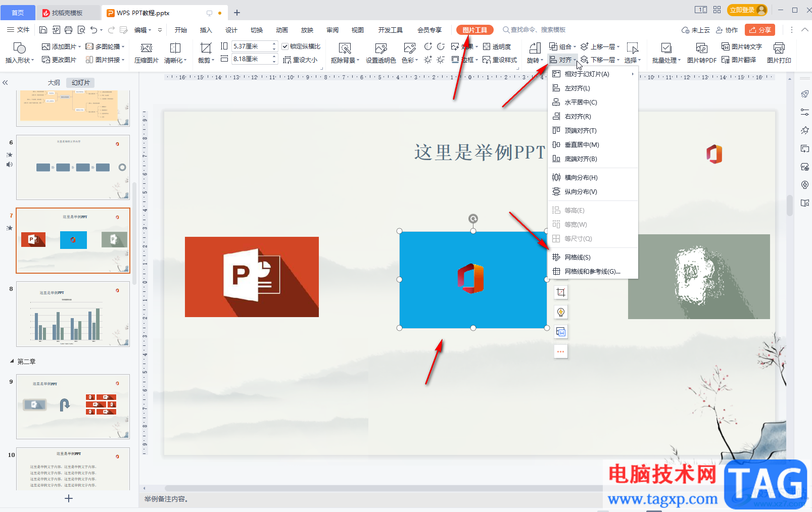Click the Undo arrow icon
This screenshot has height=512, width=812.
coord(93,30)
